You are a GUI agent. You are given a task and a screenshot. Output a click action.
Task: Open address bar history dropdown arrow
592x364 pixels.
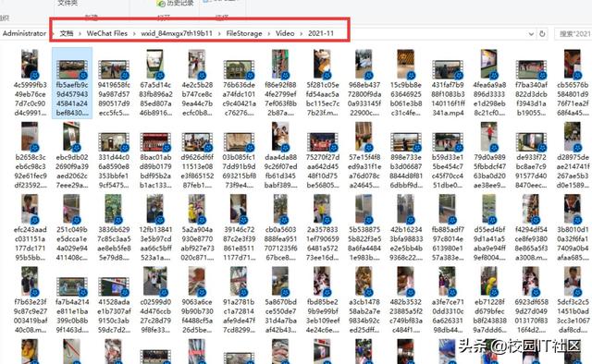[531, 34]
